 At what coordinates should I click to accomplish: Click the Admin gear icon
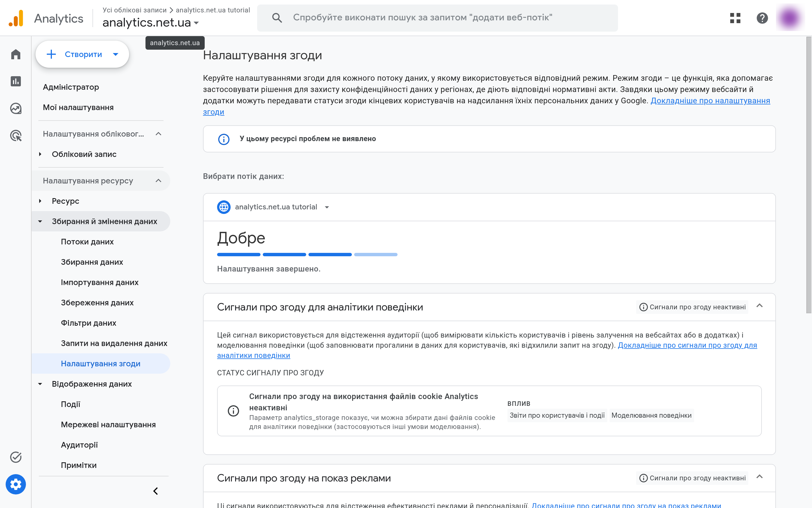(16, 484)
